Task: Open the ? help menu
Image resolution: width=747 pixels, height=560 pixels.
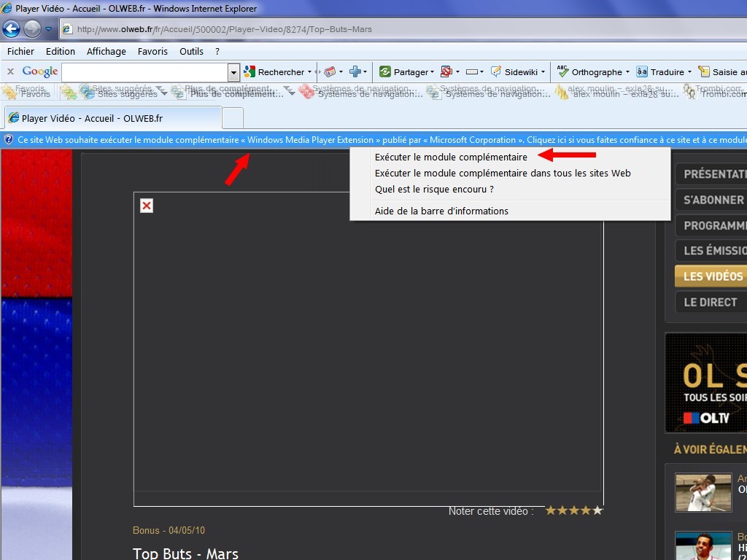Action: point(217,52)
